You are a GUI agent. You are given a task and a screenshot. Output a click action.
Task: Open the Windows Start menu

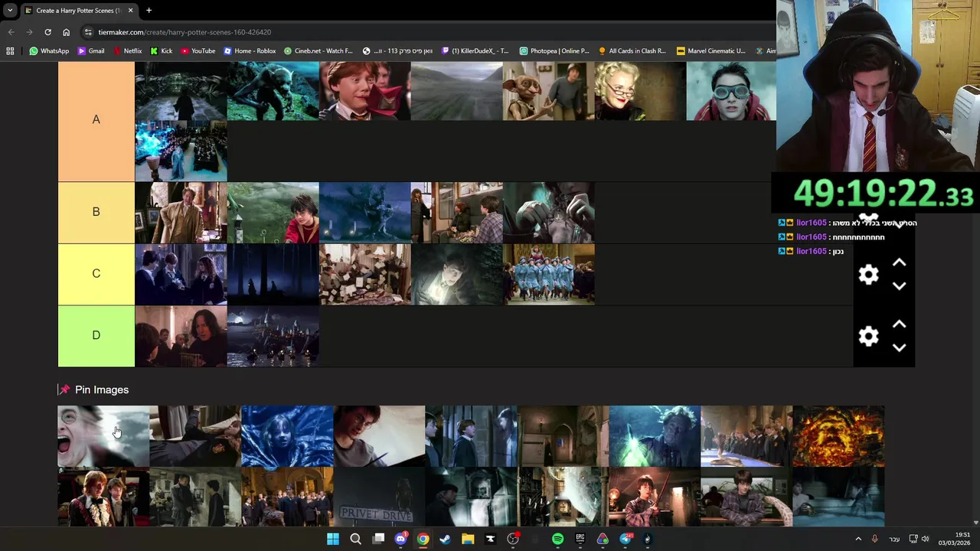tap(333, 539)
